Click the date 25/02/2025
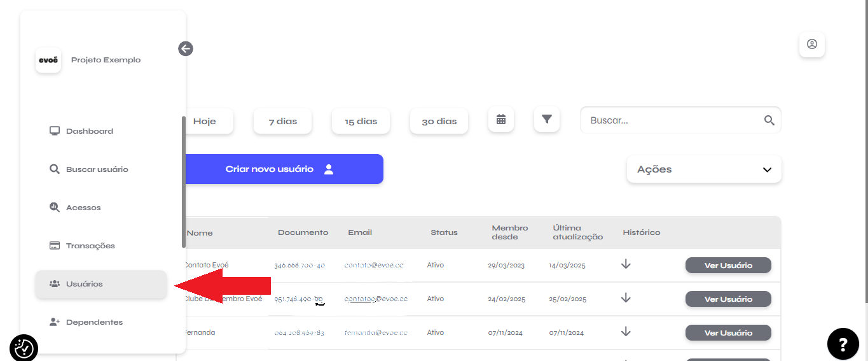 click(567, 299)
